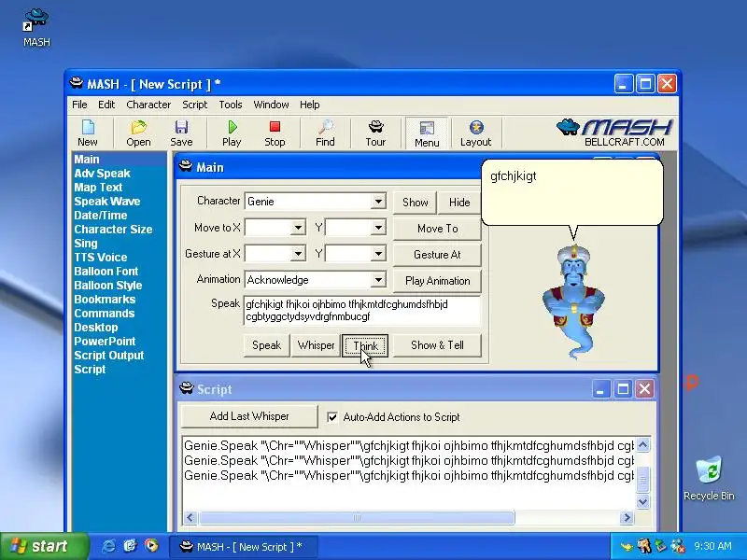The width and height of the screenshot is (747, 560).
Task: Click the script output horizontal scrollbar thumb
Action: tap(357, 518)
